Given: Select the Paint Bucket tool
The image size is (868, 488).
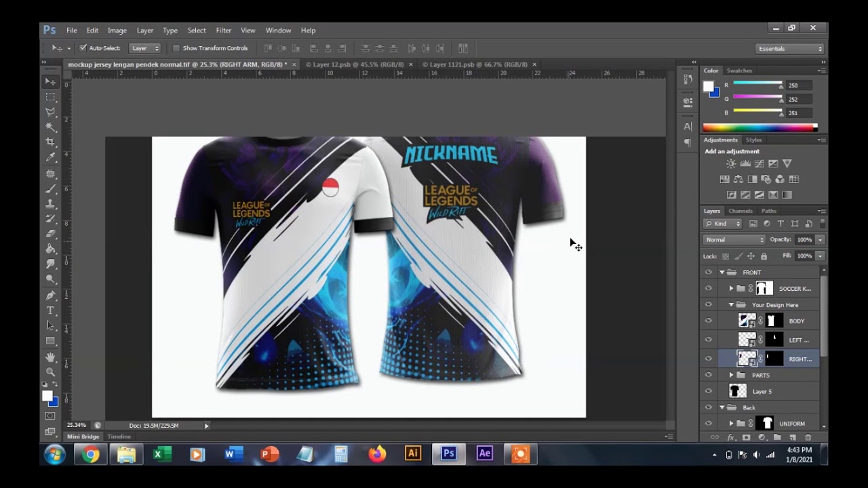Looking at the screenshot, I should (x=51, y=248).
